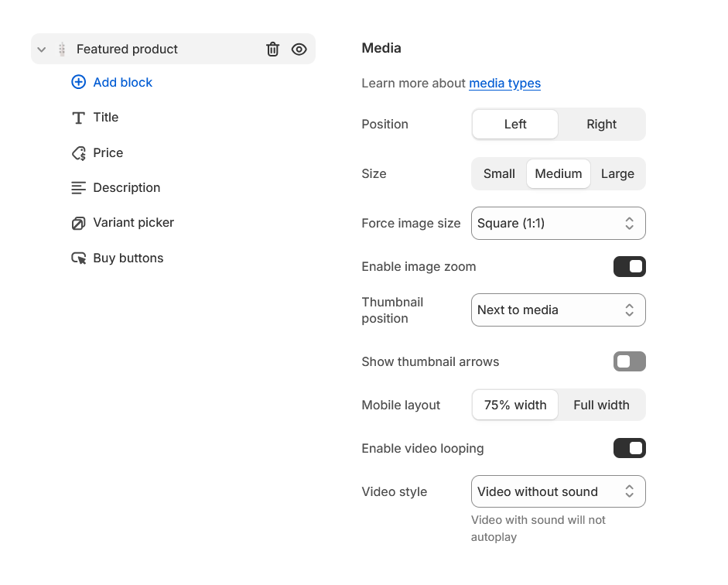Image resolution: width=728 pixels, height=585 pixels.
Task: Grab the Featured product drag handle
Action: coord(61,49)
